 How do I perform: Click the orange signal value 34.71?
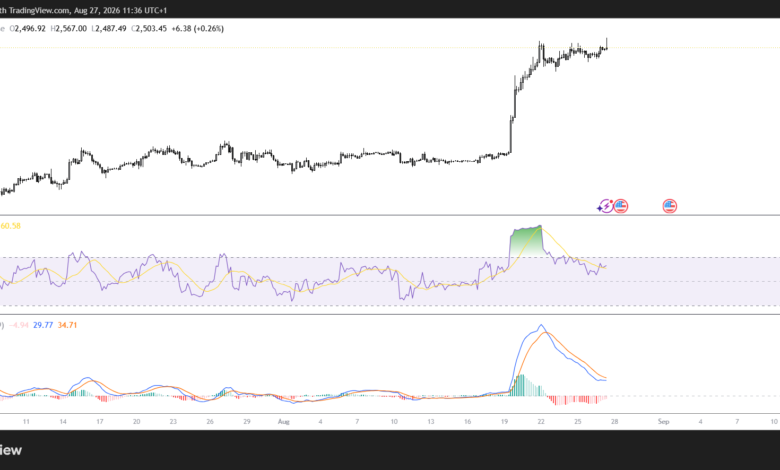tap(67, 325)
